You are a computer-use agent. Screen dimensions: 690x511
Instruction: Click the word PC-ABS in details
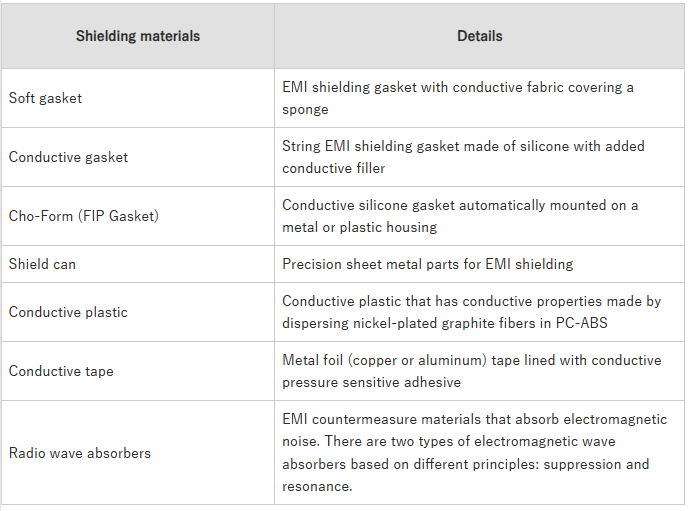tap(581, 323)
